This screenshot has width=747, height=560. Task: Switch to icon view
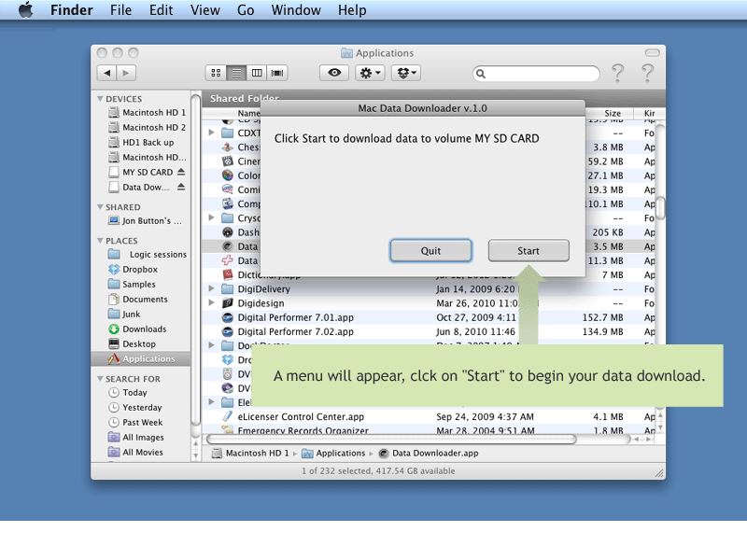click(216, 73)
